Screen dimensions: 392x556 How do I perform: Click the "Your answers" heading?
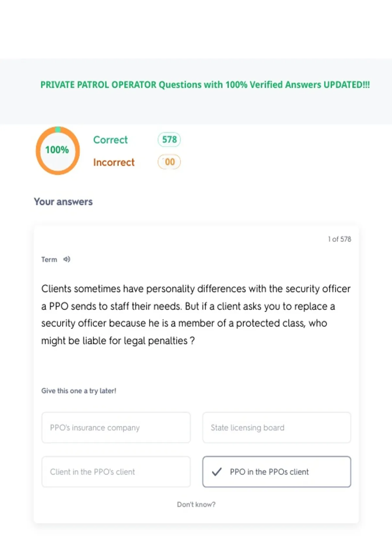pos(63,202)
